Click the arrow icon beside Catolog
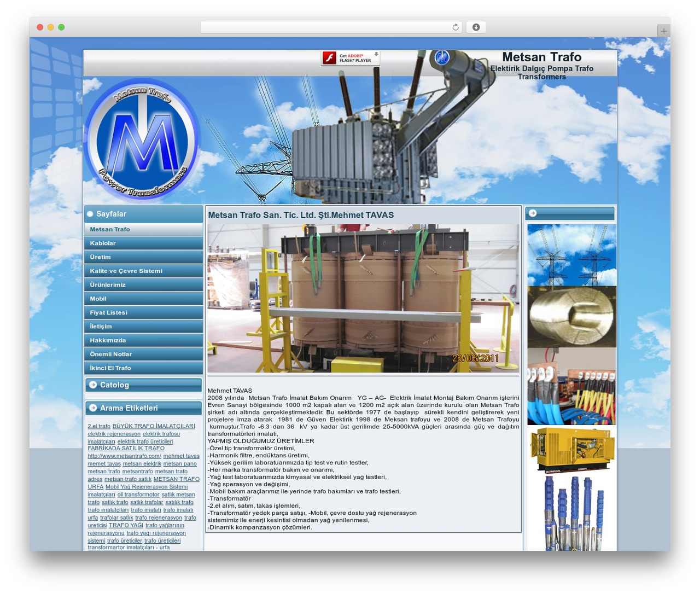Viewport: 700px width, 593px height. point(93,385)
